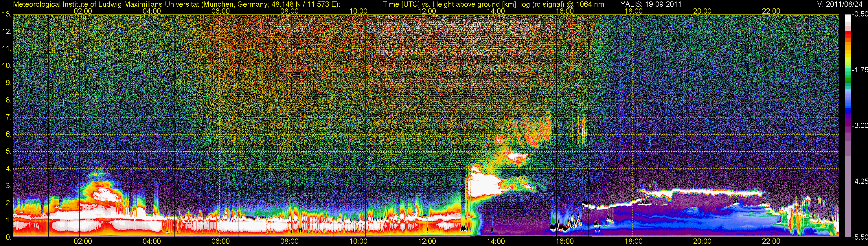Click the 06:00 label on the bottom time axis
Image resolution: width=868 pixels, height=246 pixels.
(220, 241)
